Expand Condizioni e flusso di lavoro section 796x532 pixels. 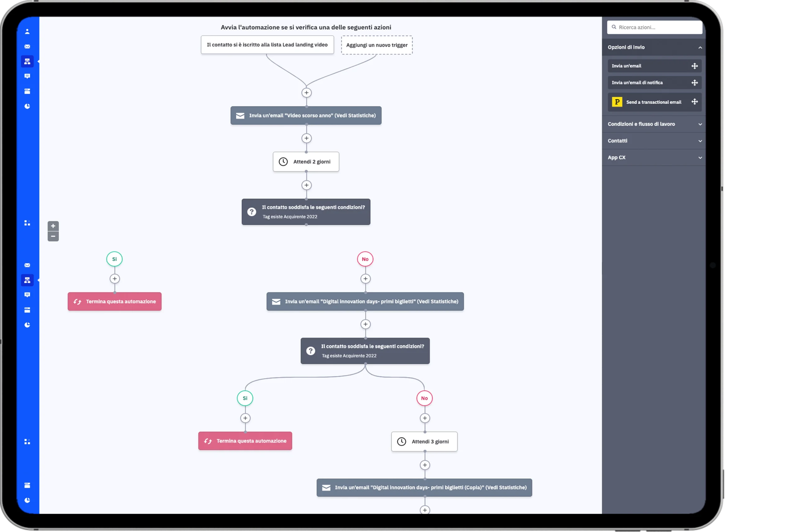[653, 124]
